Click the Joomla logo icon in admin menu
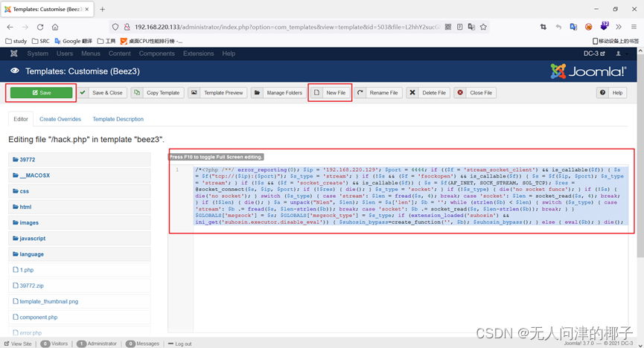The height and width of the screenshot is (348, 644). pyautogui.click(x=14, y=54)
